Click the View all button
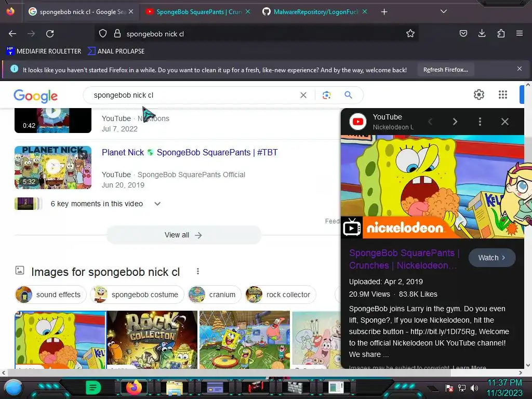532x399 pixels. [183, 235]
